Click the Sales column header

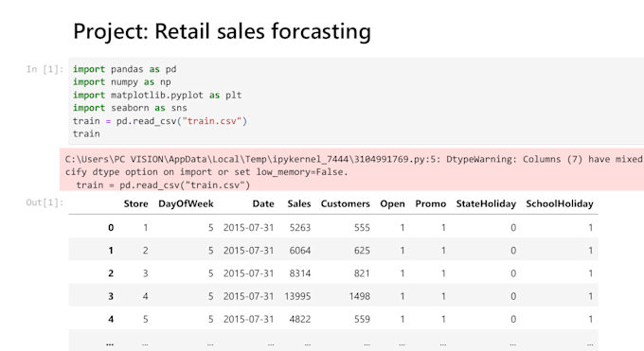coord(299,203)
